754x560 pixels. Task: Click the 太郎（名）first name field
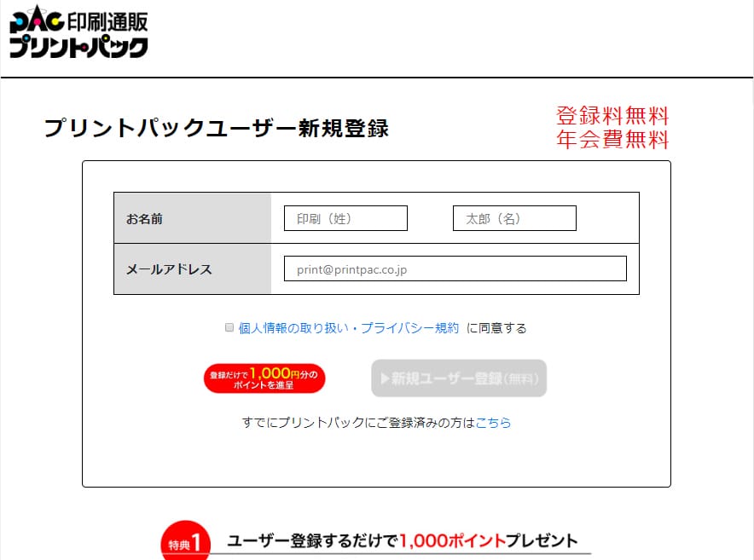point(514,218)
